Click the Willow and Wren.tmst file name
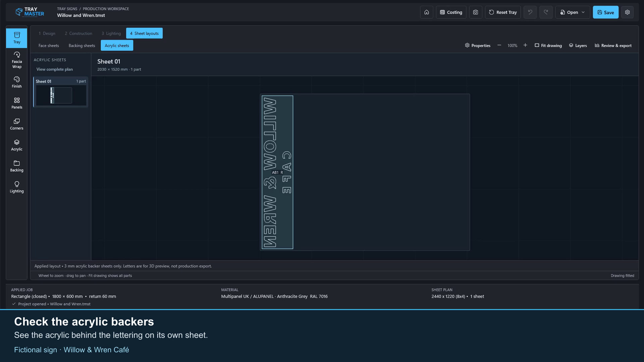The image size is (644, 362). [x=81, y=15]
